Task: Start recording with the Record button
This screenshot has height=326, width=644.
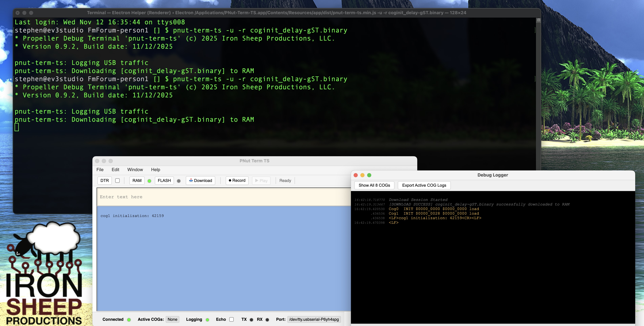Action: [x=237, y=180]
